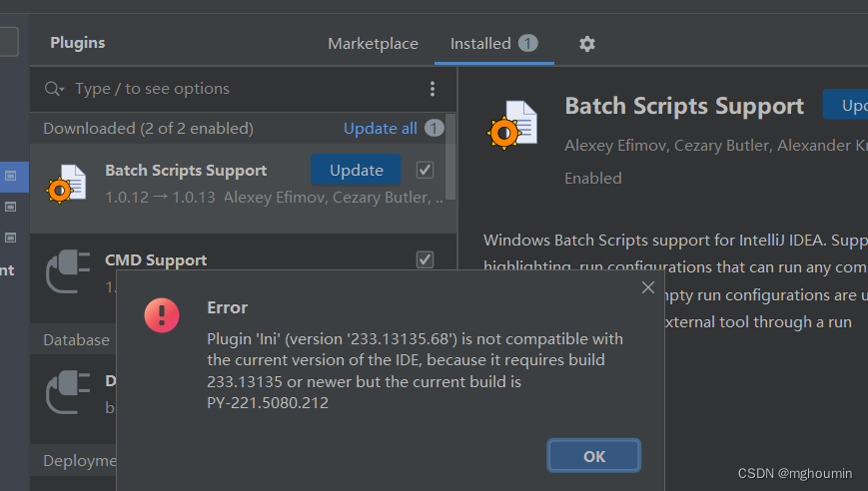The image size is (868, 491).
Task: Select the second sidebar panel icon
Action: coord(11,207)
